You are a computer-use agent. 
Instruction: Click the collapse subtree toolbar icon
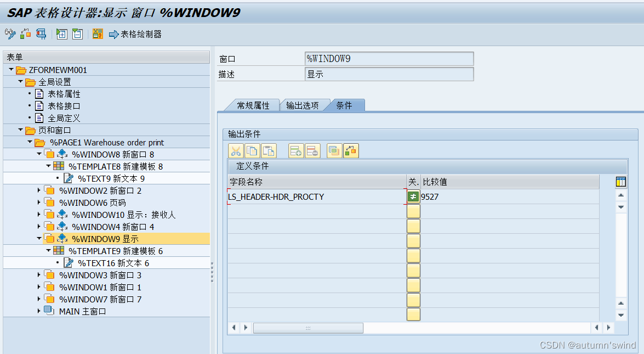(77, 33)
